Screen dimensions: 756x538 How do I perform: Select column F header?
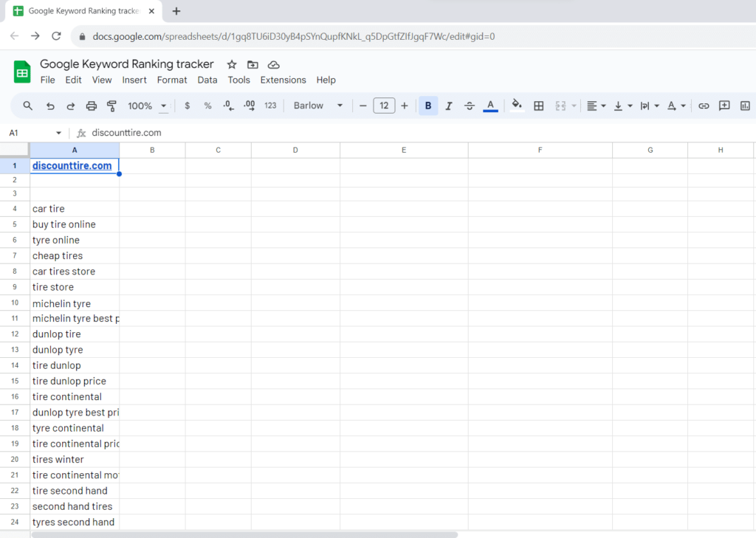point(540,151)
